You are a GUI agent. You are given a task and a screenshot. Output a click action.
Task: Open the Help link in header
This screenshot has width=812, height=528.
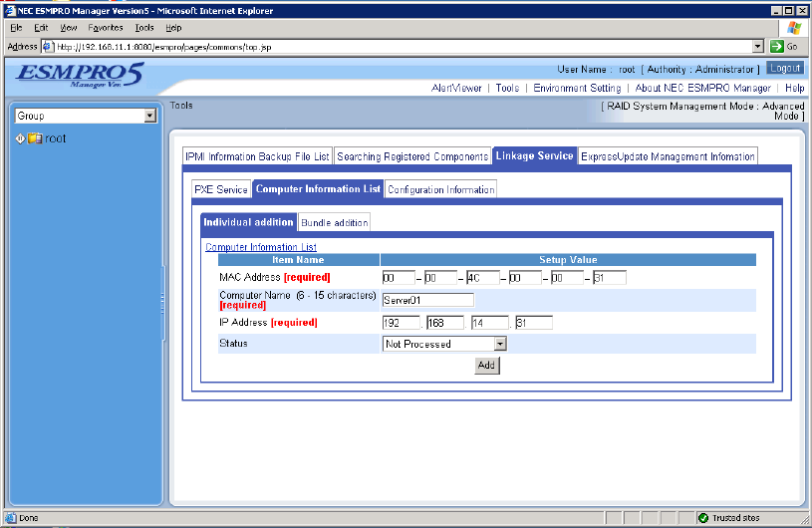pyautogui.click(x=794, y=88)
